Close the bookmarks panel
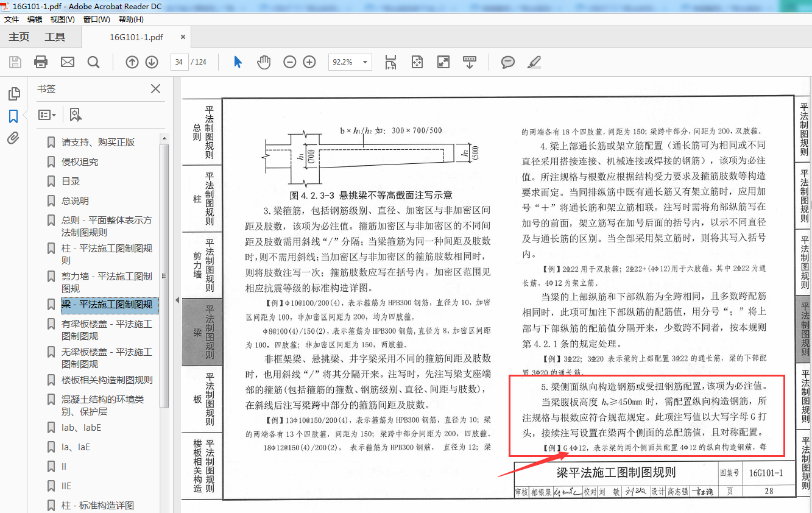Screen dimensions: 812x513 point(156,89)
